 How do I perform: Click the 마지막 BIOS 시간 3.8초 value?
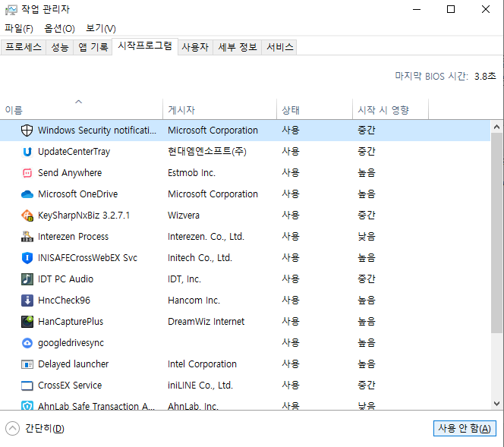coord(485,76)
